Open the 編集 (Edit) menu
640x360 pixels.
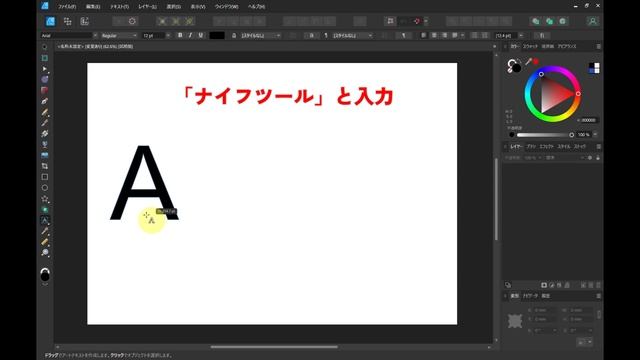click(x=93, y=7)
